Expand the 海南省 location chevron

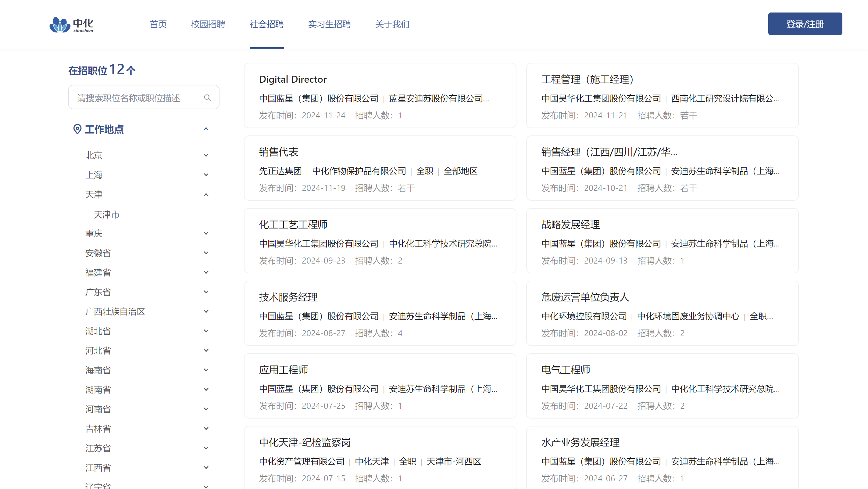tap(206, 370)
